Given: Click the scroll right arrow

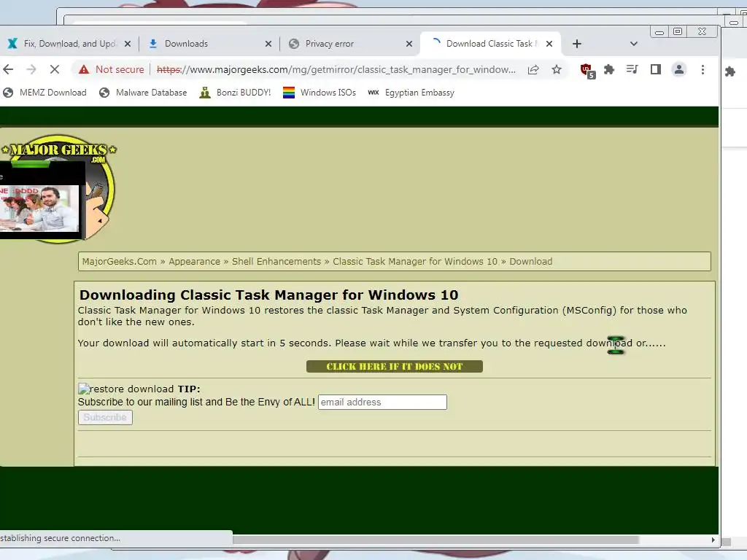Looking at the screenshot, I should (x=713, y=540).
